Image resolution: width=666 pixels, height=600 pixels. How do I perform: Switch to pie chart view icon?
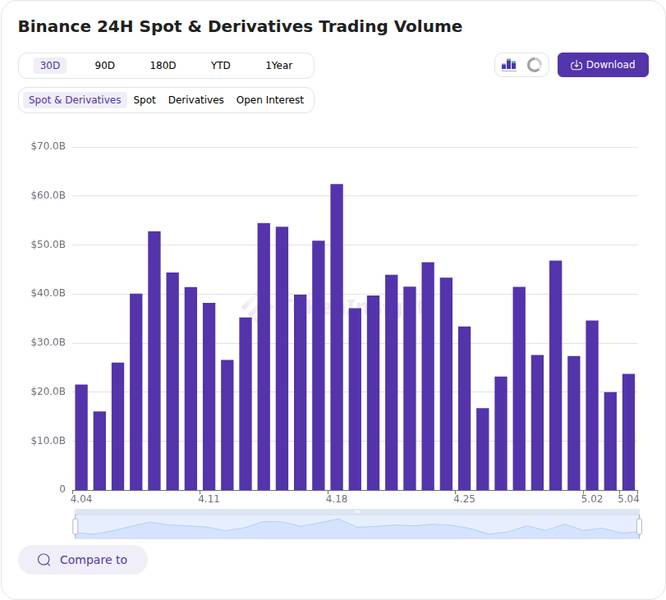click(x=534, y=65)
